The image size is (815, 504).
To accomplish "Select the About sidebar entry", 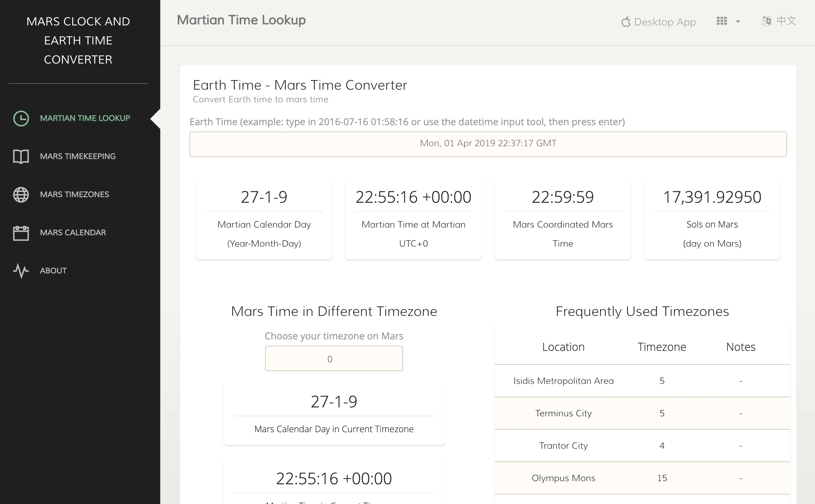I will pos(53,271).
